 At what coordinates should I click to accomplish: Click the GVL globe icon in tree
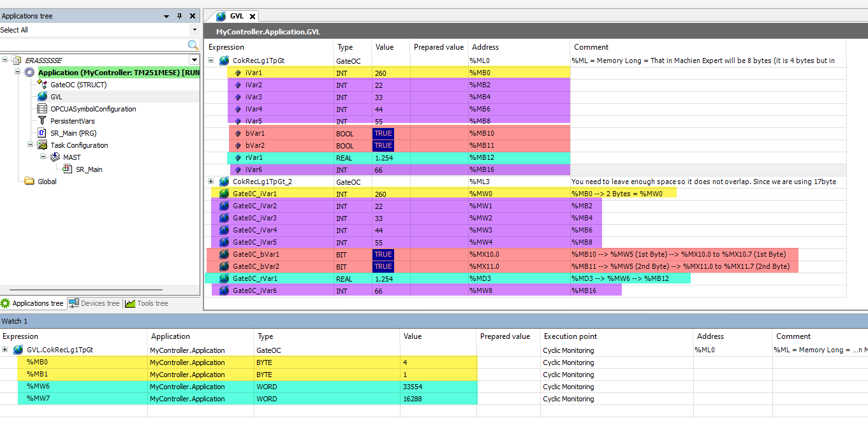42,96
